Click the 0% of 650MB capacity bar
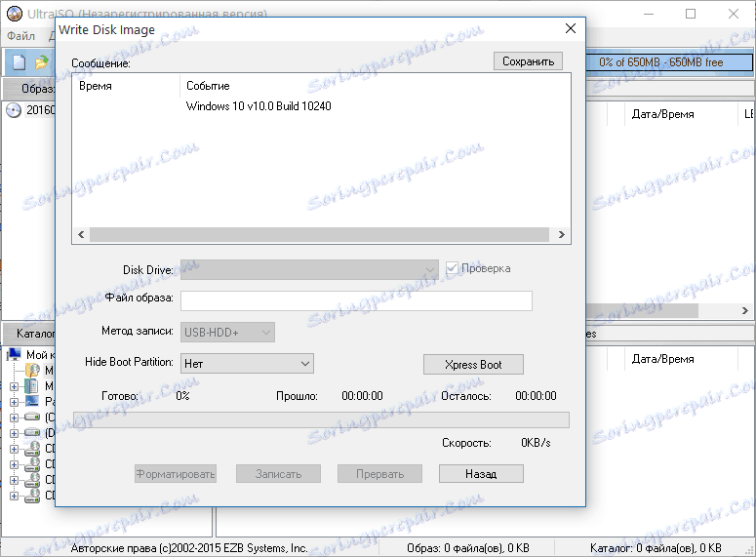The width and height of the screenshot is (756, 557). pyautogui.click(x=669, y=62)
